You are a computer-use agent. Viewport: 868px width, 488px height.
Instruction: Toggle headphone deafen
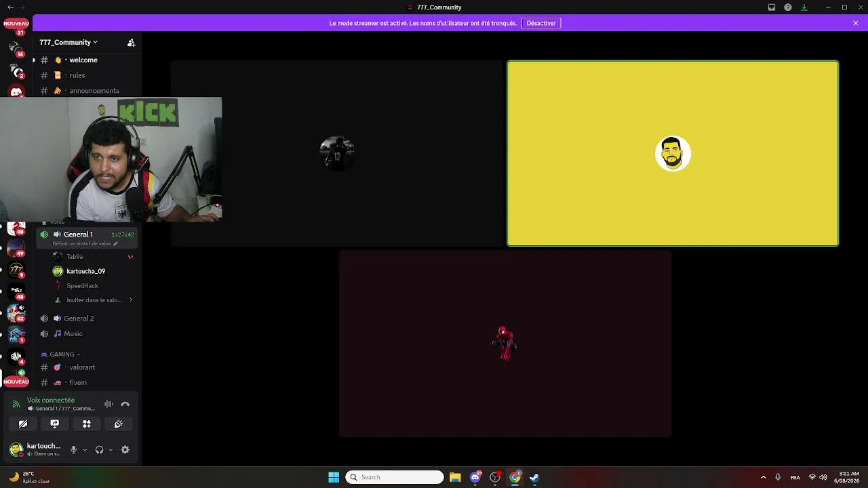tap(100, 449)
